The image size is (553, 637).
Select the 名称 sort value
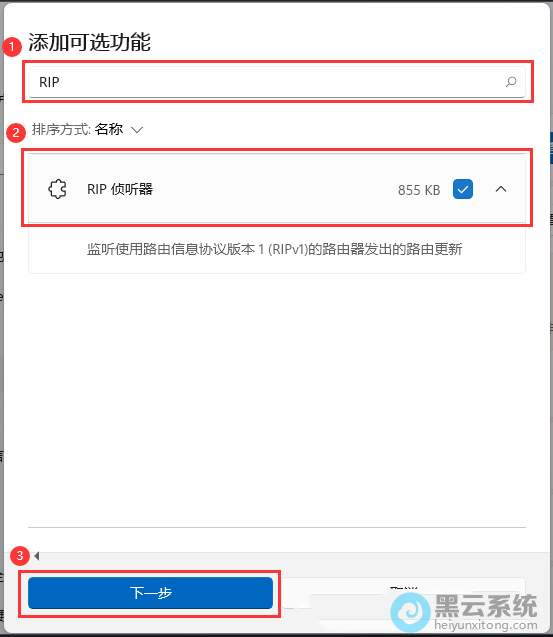coord(109,129)
